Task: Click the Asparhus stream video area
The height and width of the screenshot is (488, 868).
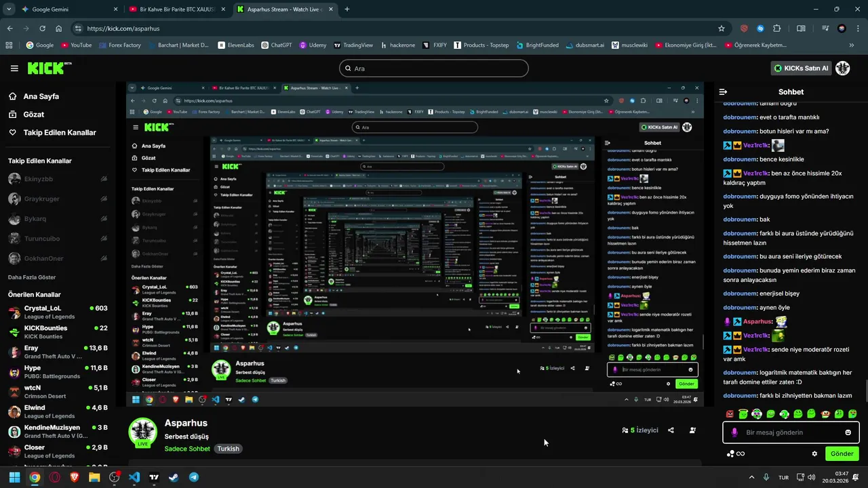Action: click(415, 245)
